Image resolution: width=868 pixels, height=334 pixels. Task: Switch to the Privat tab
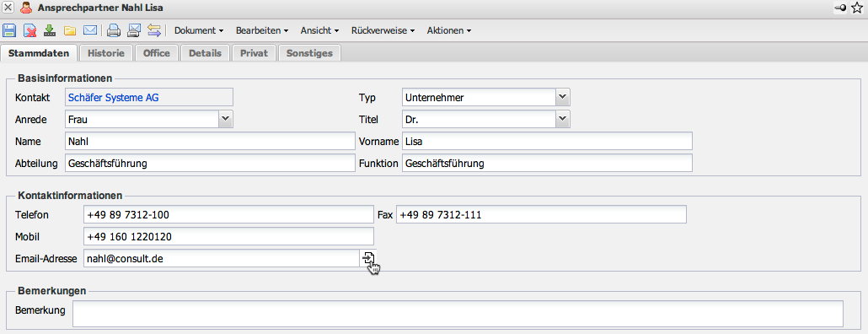[x=255, y=53]
